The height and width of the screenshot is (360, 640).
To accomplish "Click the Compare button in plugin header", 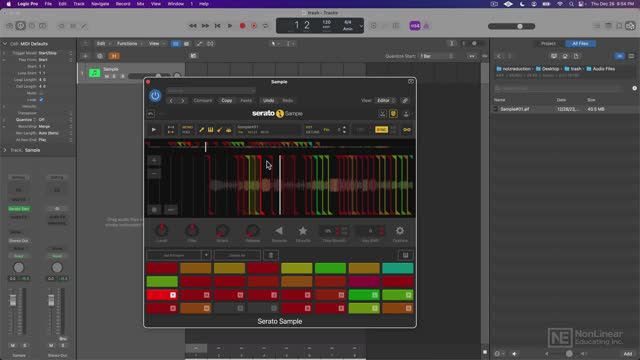I will (202, 100).
